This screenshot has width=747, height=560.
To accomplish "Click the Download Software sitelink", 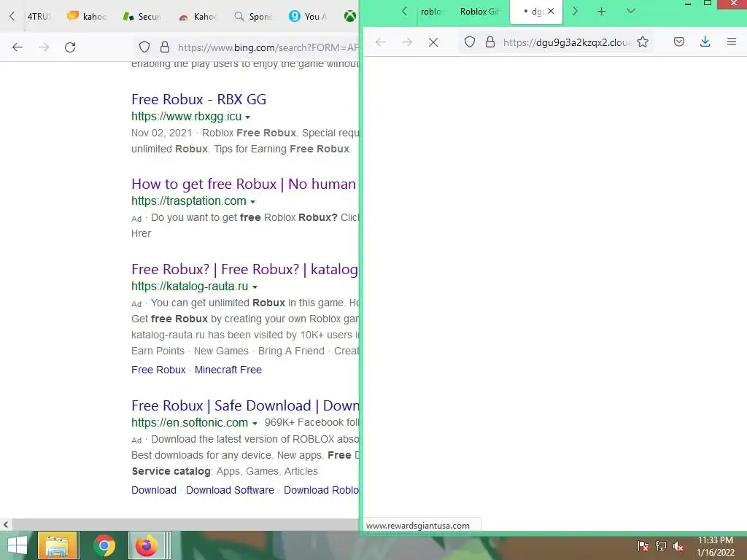I will [x=230, y=490].
